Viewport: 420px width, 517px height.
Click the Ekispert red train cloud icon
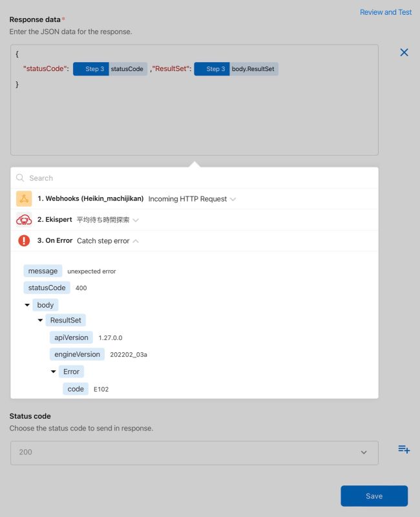tap(24, 220)
